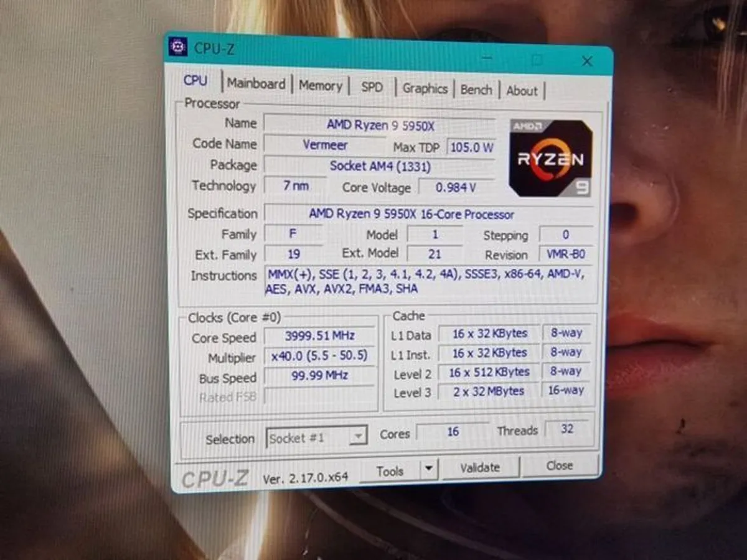This screenshot has width=747, height=560.
Task: Click the Core Speed value field
Action: click(319, 335)
